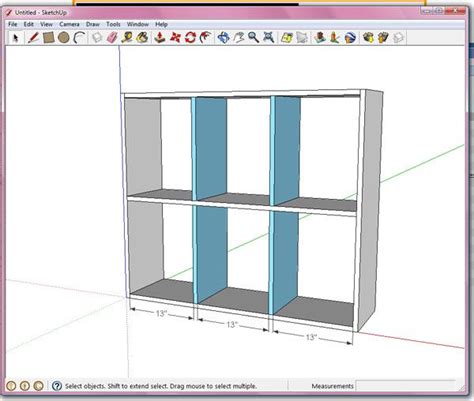The width and height of the screenshot is (474, 401).
Task: Open the File menu
Action: 13,24
